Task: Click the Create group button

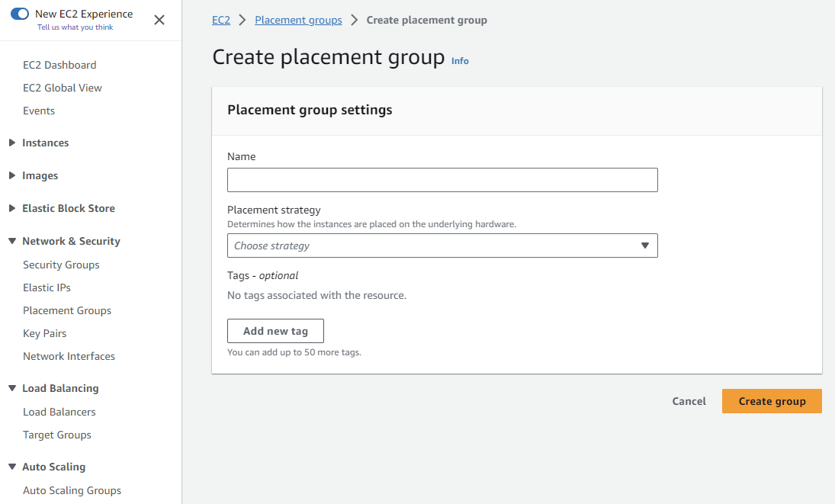Action: (772, 401)
